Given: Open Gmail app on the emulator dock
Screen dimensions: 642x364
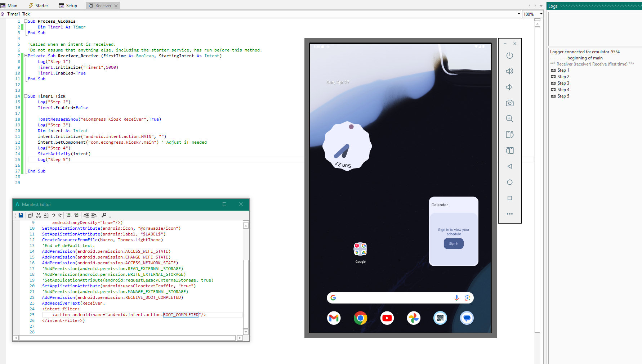Looking at the screenshot, I should 334,318.
